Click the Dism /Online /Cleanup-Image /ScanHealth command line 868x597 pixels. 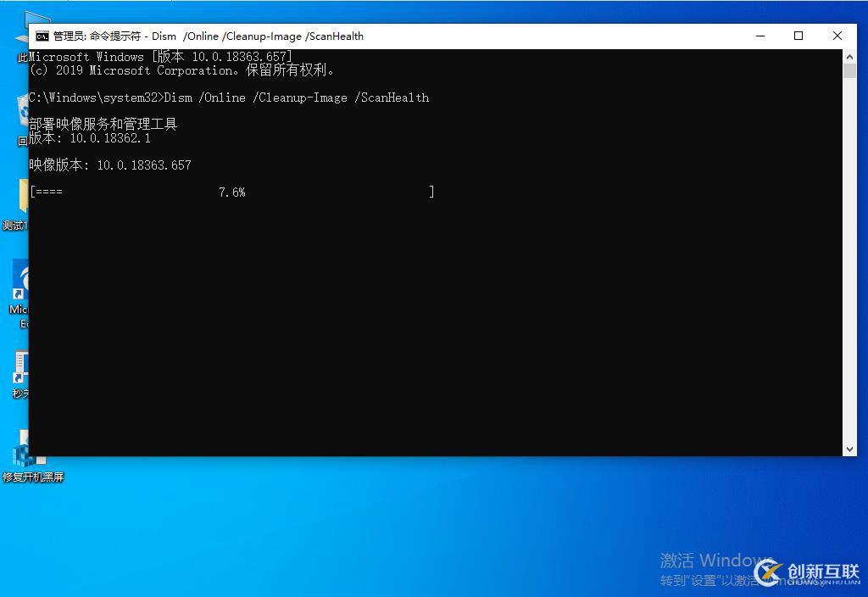click(229, 98)
